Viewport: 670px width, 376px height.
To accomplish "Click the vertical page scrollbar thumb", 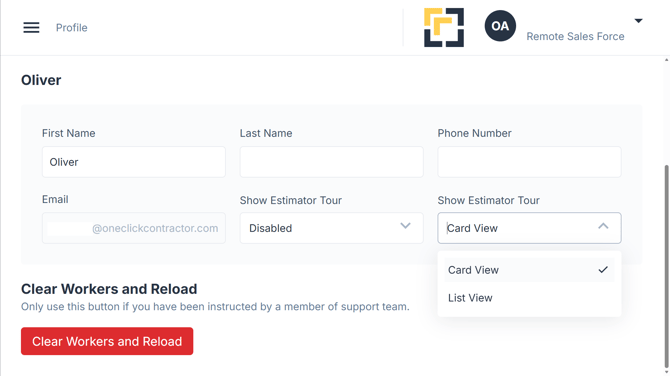I will (x=667, y=266).
